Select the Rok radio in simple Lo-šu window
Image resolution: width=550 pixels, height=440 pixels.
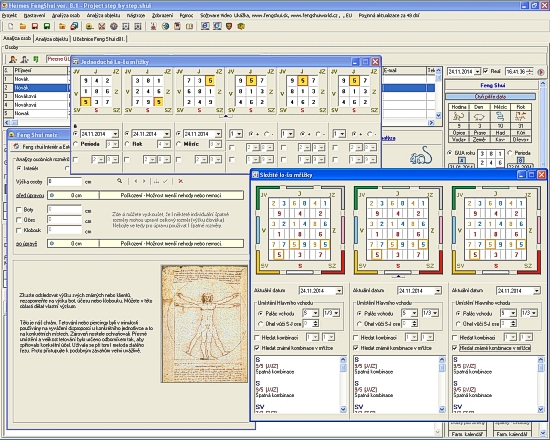(127, 144)
